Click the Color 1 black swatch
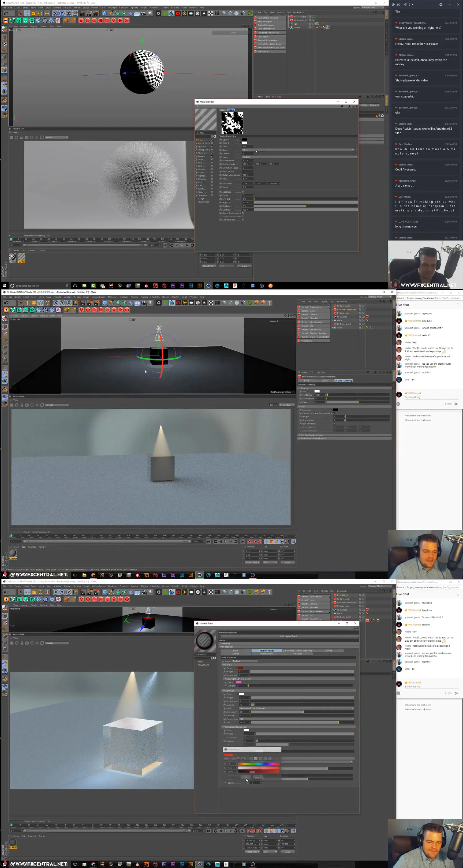 pyautogui.click(x=244, y=140)
